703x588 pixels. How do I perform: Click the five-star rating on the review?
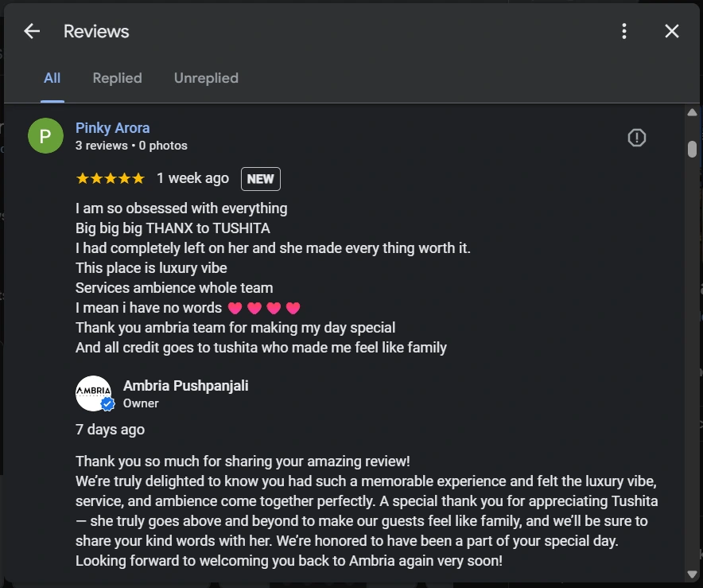tap(110, 179)
